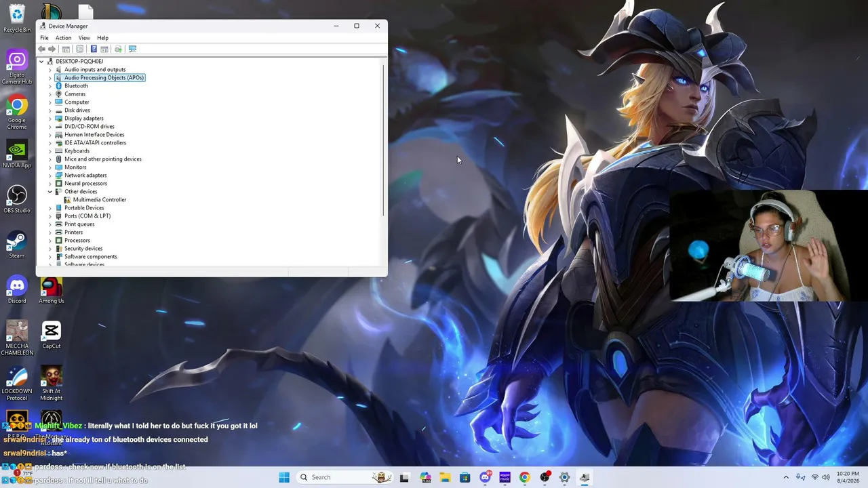Expand Mice and other pointing devices

(x=50, y=159)
